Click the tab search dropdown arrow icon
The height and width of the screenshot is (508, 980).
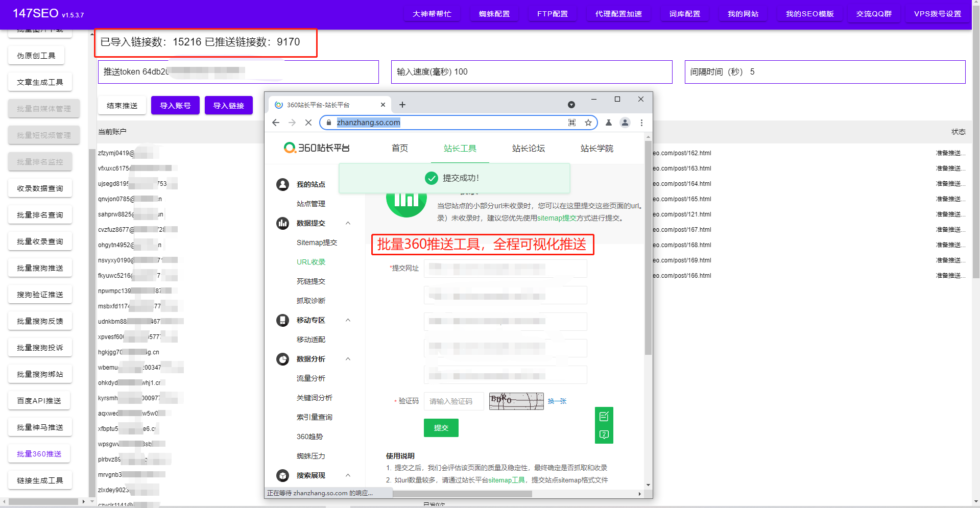pos(571,105)
